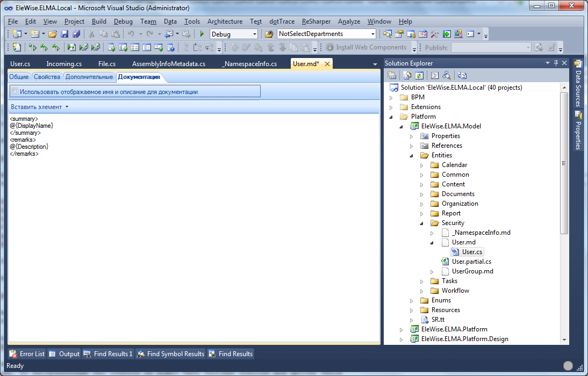Close the User.md* editor tab
Image resolution: width=588 pixels, height=376 pixels.
(327, 64)
